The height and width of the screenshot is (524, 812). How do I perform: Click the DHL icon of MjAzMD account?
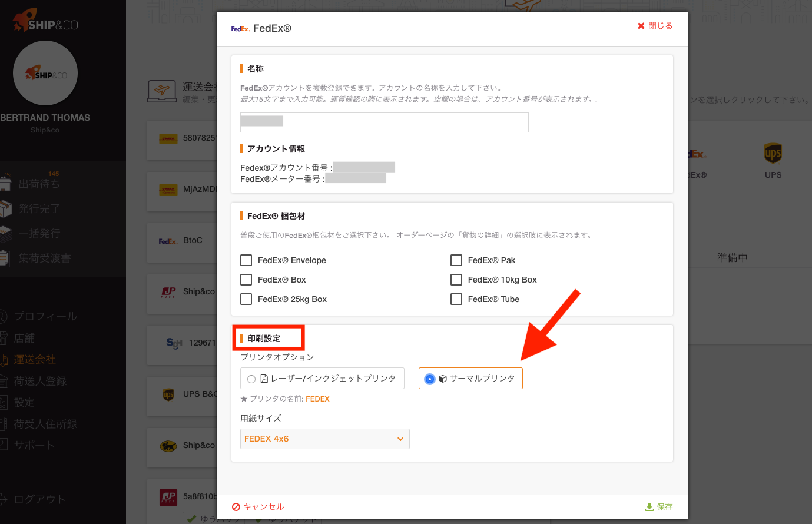click(x=168, y=190)
